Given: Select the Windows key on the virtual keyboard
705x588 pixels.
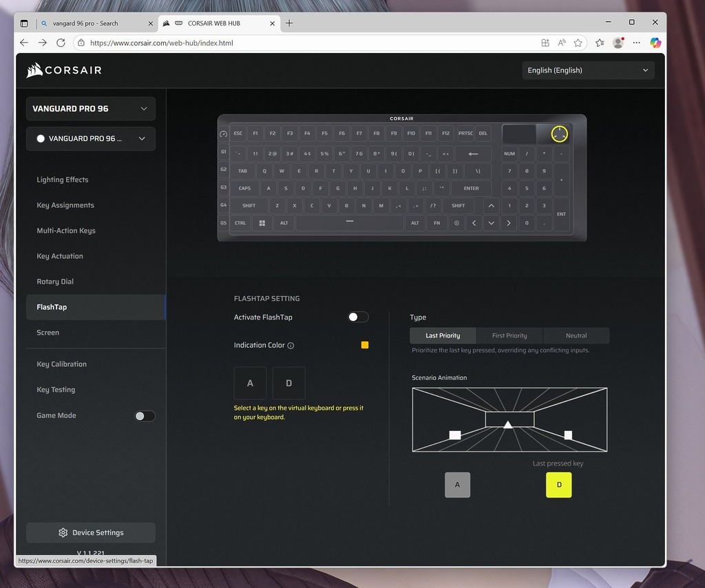Looking at the screenshot, I should (x=262, y=223).
